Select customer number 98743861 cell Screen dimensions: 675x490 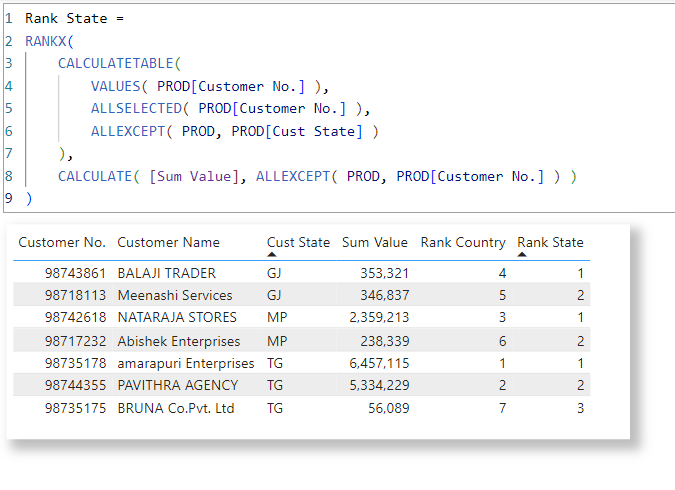pos(75,273)
